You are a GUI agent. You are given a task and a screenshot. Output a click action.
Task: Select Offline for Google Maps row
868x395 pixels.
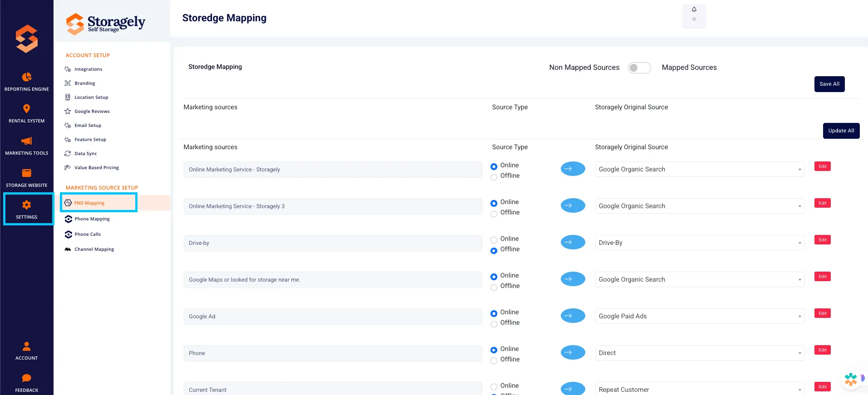pyautogui.click(x=494, y=287)
